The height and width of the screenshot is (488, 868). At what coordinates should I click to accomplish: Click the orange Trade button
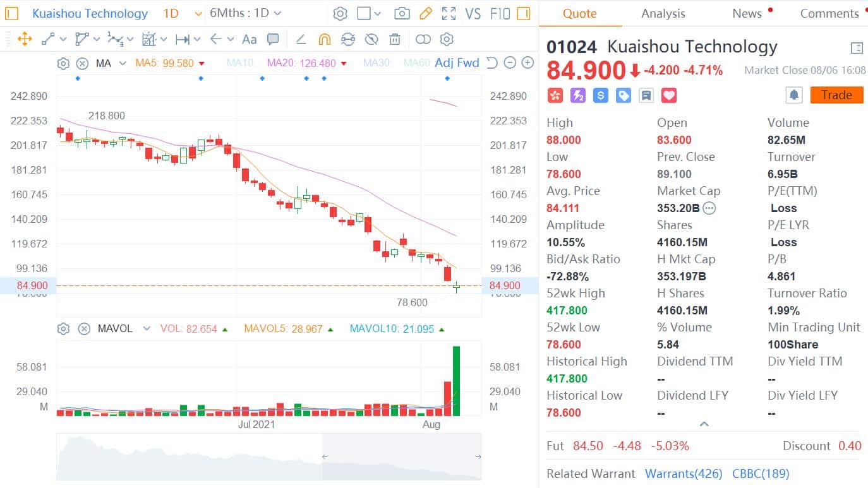click(836, 95)
